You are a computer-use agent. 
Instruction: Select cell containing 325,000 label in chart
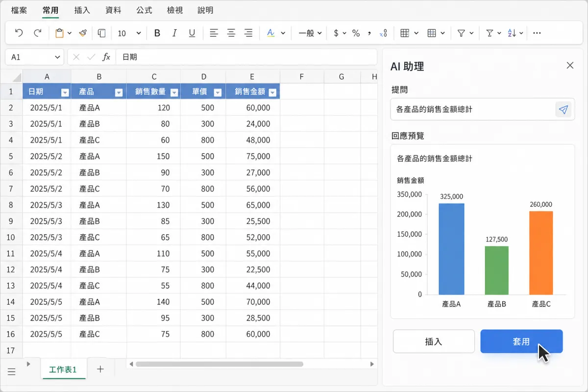(451, 196)
